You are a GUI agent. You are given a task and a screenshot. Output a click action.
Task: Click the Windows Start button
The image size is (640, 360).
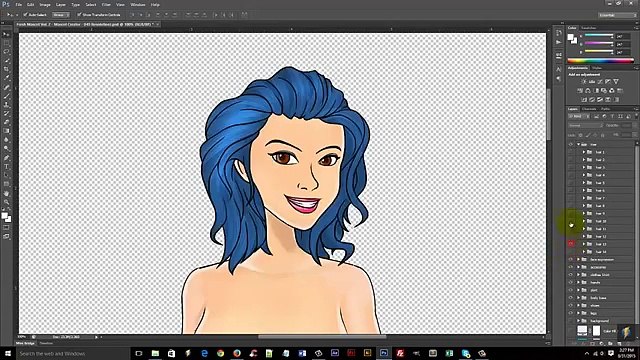[x=7, y=353]
